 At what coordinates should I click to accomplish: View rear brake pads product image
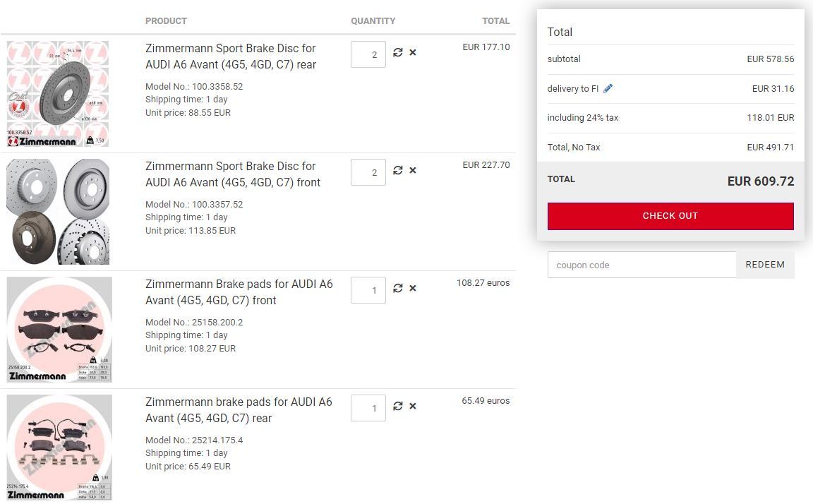coord(59,448)
